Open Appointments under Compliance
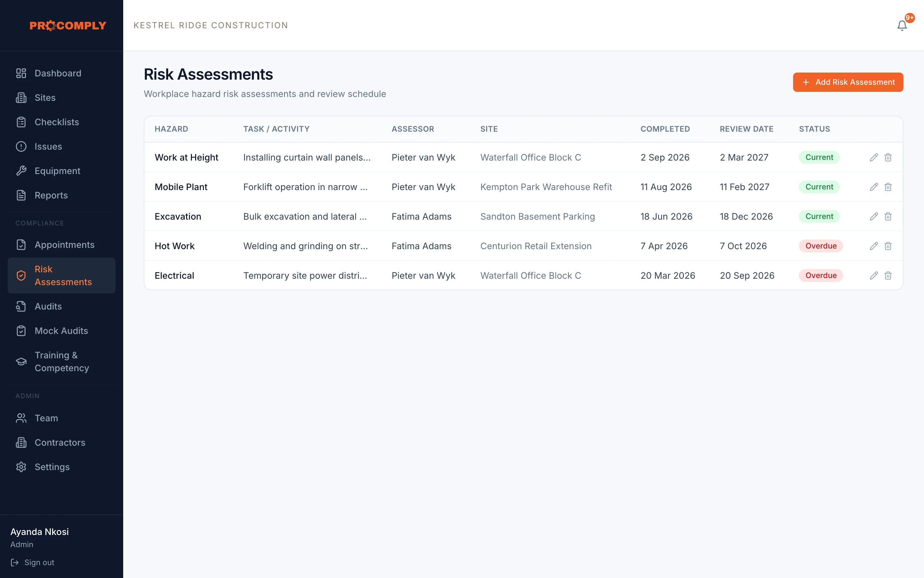 pos(62,245)
